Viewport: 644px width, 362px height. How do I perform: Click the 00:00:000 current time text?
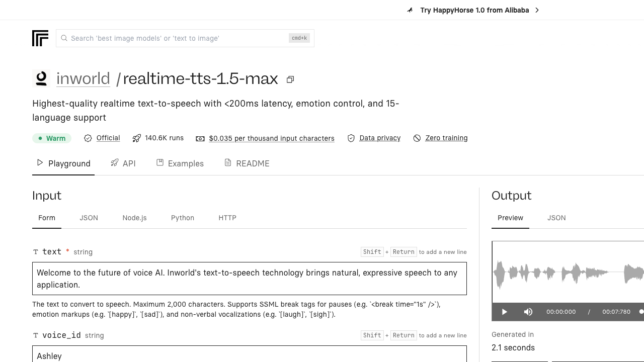[x=561, y=312]
